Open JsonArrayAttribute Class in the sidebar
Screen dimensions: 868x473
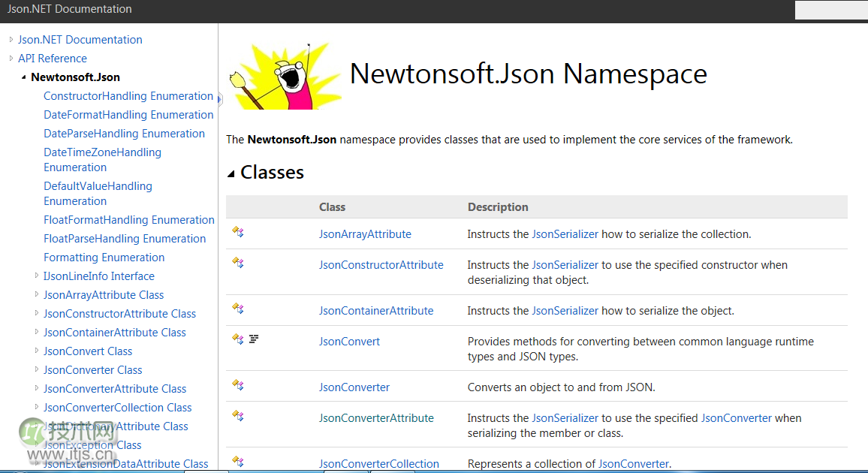click(x=104, y=295)
